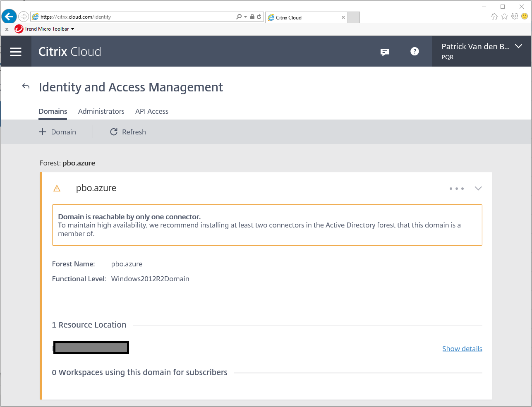Click the Citrix Cloud logo text
Viewport: 532px width, 407px height.
tap(69, 52)
